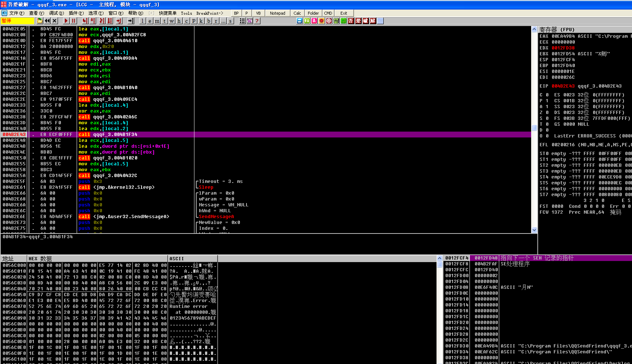Click the disassembly pane scroll-down arrow
Screen dimensions: 632x364
click(534, 230)
